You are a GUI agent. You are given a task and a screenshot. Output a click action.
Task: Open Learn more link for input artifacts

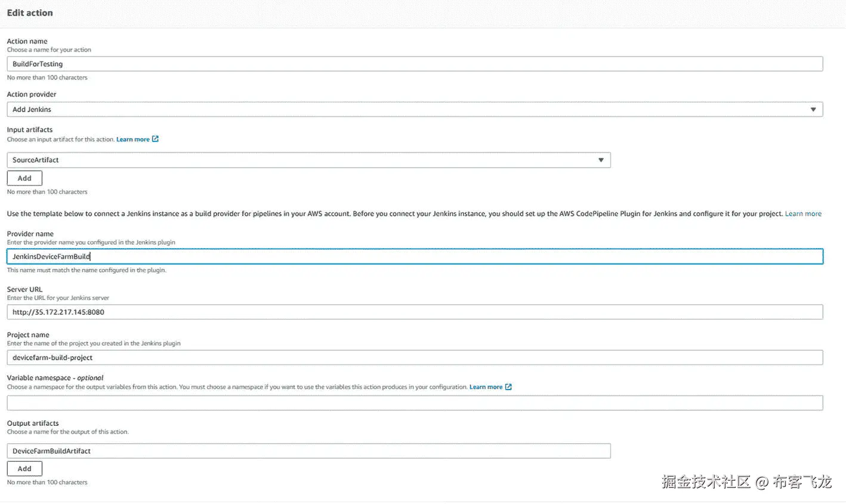point(132,140)
